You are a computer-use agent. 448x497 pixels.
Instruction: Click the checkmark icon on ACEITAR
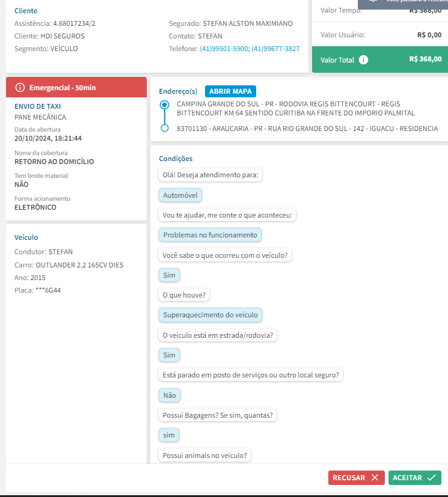coord(431,478)
